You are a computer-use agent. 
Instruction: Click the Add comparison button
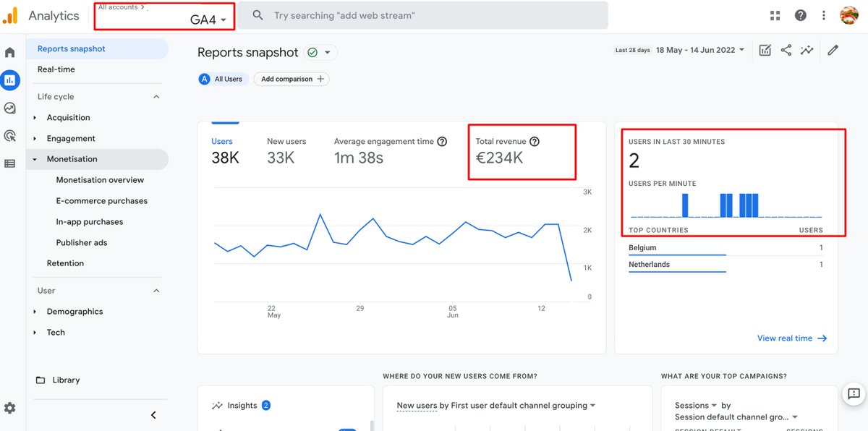pyautogui.click(x=291, y=78)
